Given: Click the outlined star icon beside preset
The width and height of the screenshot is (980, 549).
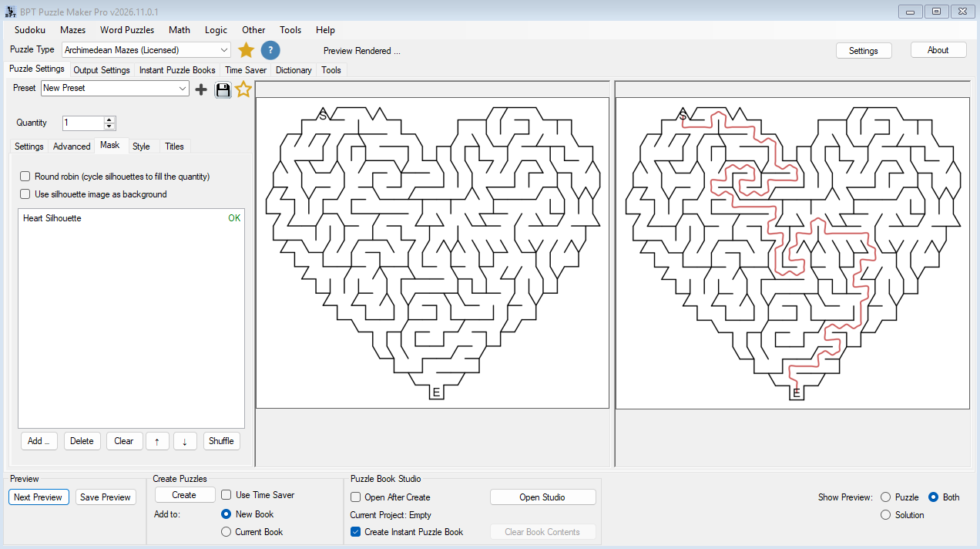Looking at the screenshot, I should click(x=243, y=89).
